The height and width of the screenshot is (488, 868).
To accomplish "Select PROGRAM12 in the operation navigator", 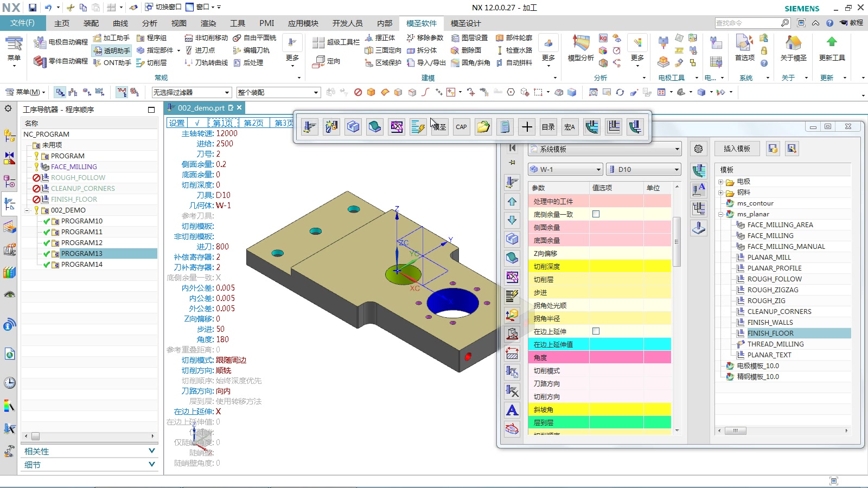I will click(x=81, y=243).
